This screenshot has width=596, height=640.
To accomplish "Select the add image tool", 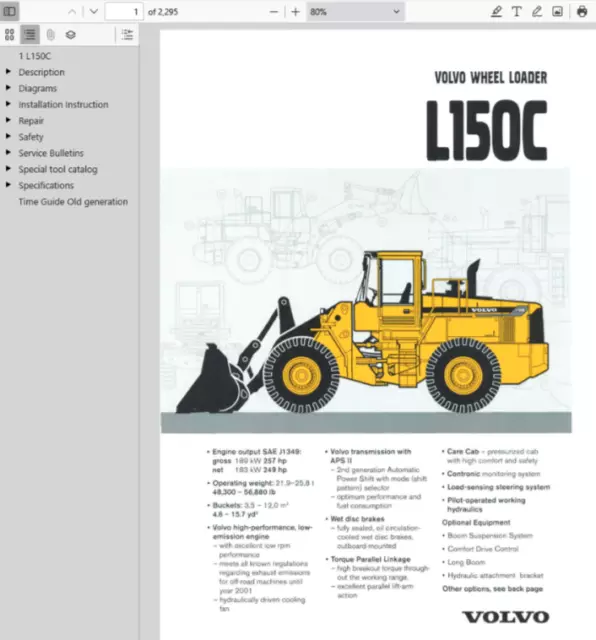I will tap(557, 11).
